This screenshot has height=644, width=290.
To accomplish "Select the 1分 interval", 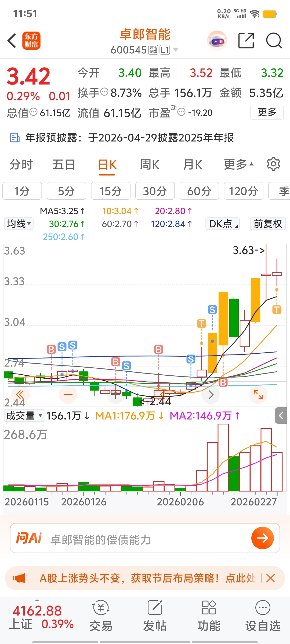I will 22,191.
